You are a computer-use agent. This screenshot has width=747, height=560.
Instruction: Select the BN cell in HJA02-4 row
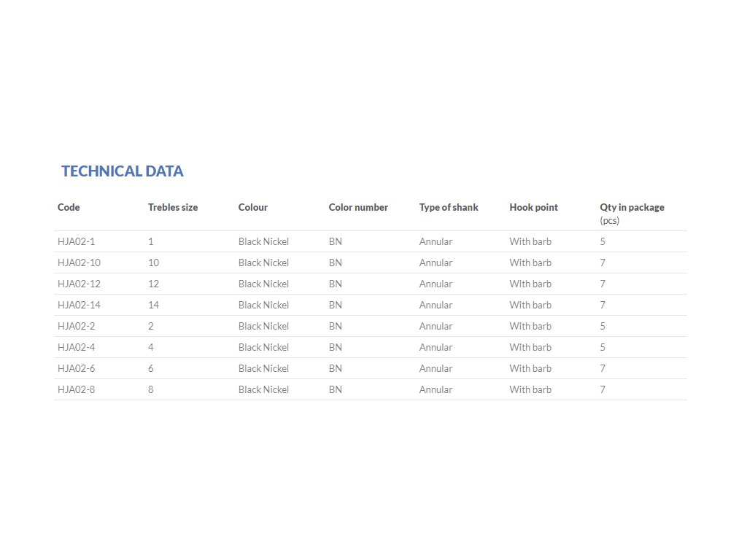tap(336, 347)
